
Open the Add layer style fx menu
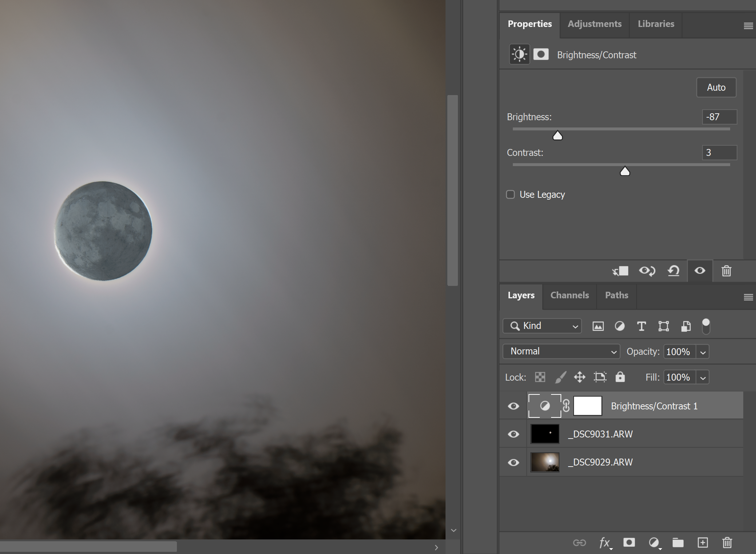tap(605, 543)
